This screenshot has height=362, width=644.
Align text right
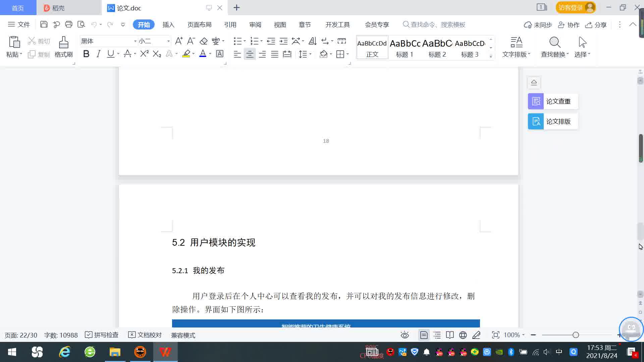point(262,54)
